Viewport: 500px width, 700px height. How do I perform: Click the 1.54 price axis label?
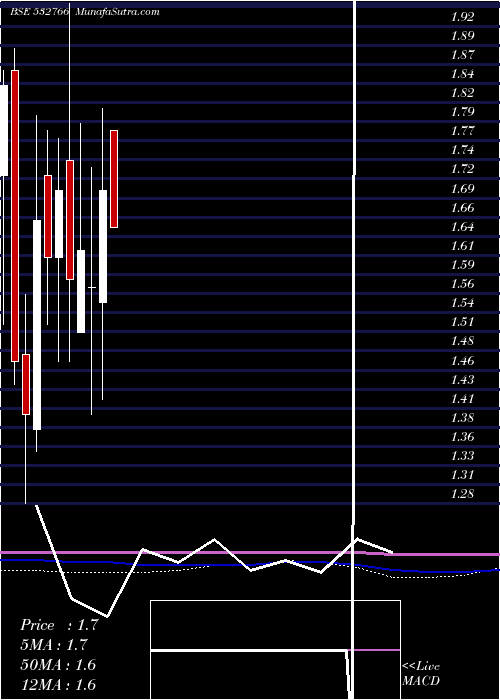click(462, 303)
